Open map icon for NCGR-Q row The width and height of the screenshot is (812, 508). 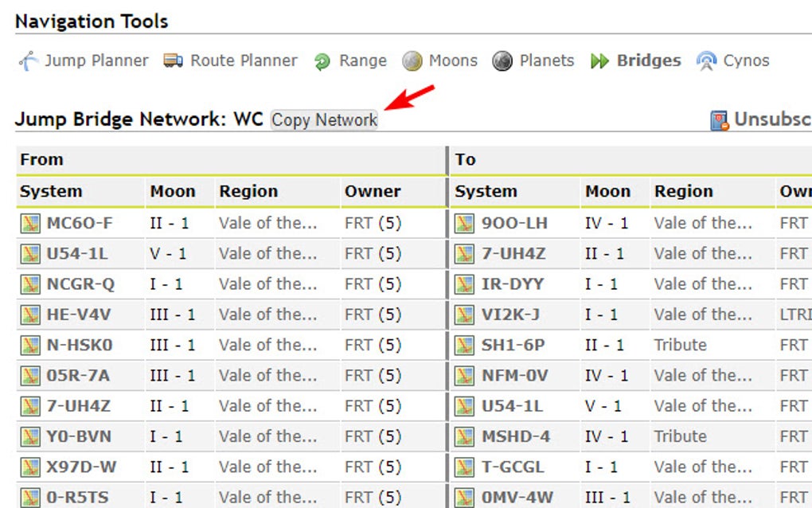[30, 285]
